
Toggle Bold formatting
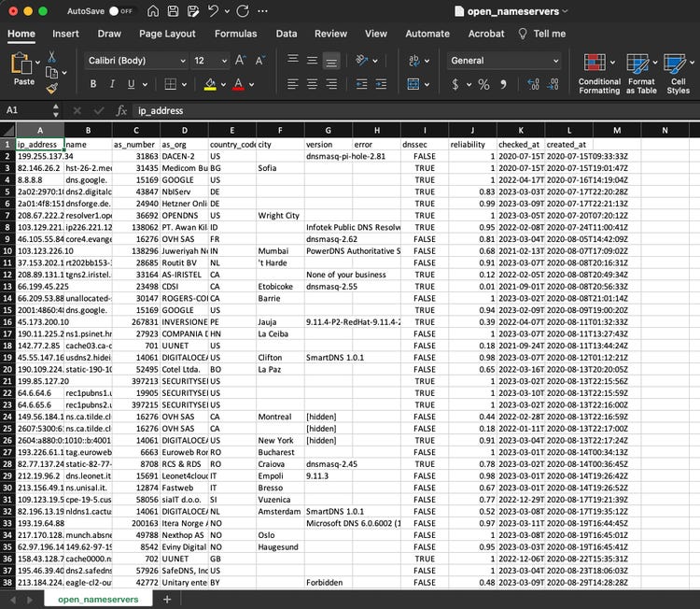[93, 84]
